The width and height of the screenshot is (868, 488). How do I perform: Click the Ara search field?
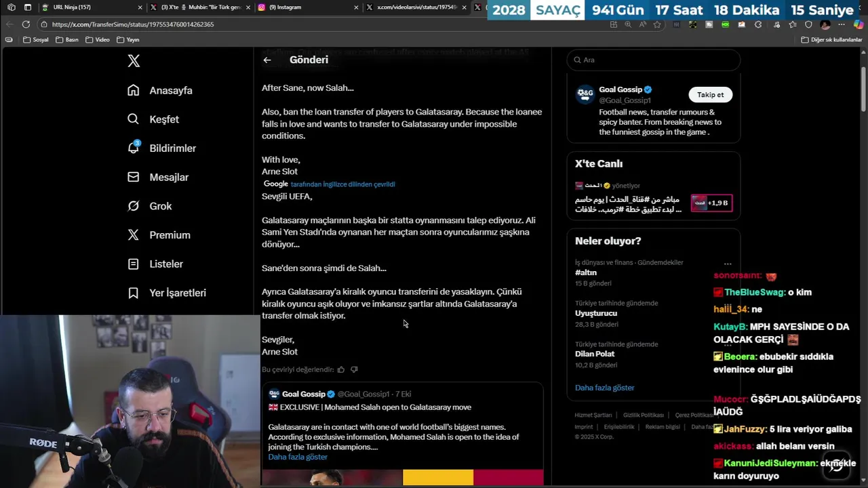654,60
